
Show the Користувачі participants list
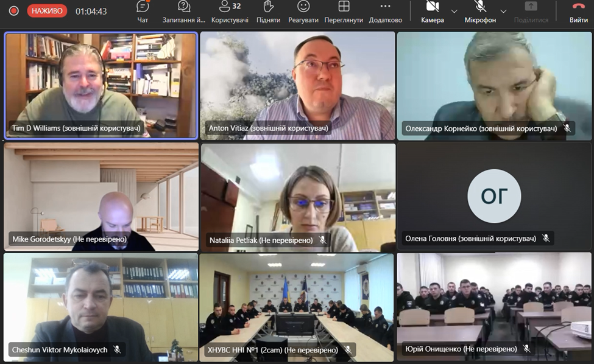[229, 12]
